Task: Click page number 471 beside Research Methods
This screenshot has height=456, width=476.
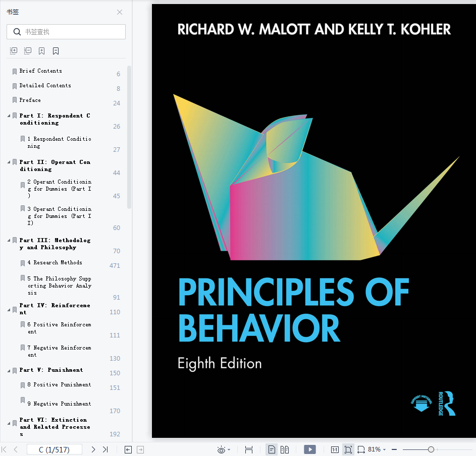Action: [x=115, y=266]
